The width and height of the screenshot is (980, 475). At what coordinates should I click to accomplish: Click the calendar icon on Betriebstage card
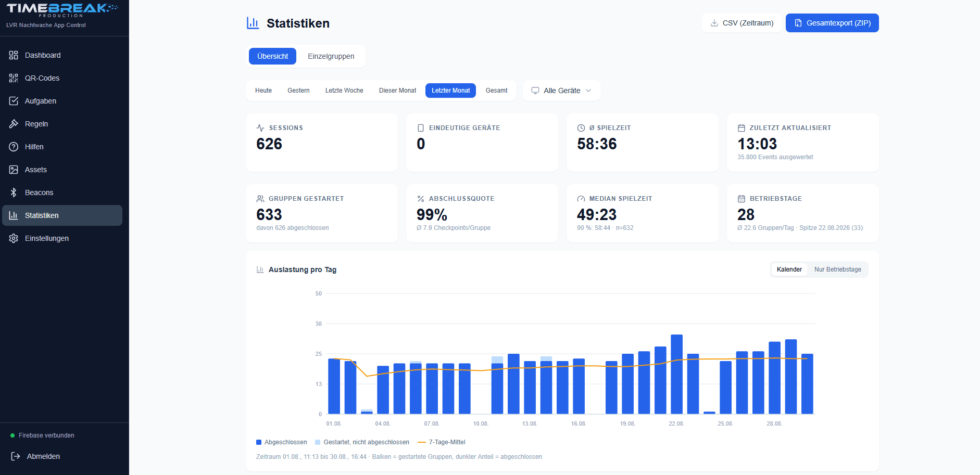[742, 199]
